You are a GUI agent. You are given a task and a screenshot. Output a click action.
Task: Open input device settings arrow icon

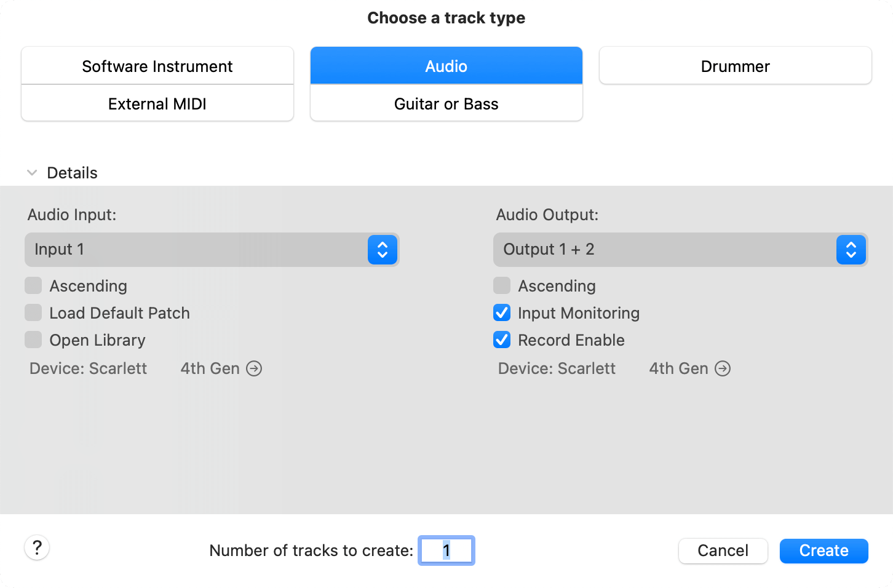pyautogui.click(x=254, y=368)
